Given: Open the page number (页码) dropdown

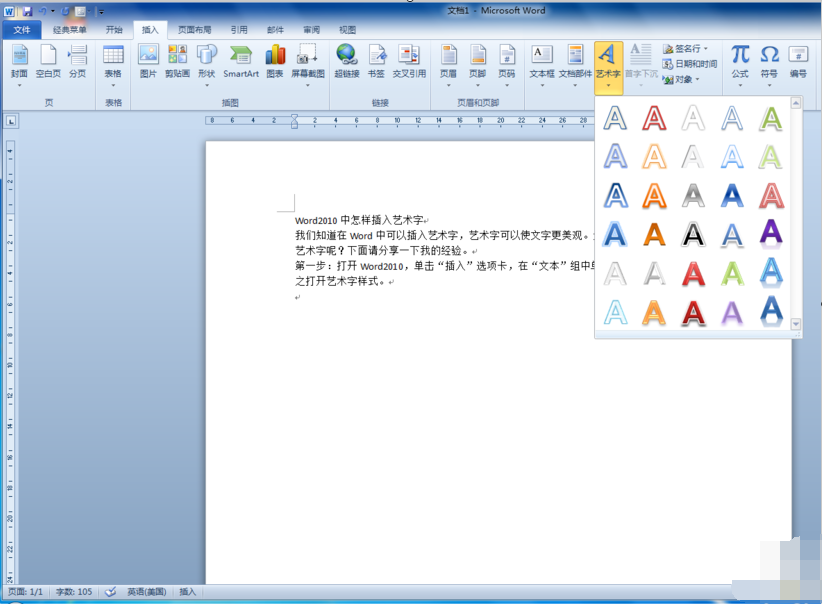Looking at the screenshot, I should pyautogui.click(x=507, y=65).
